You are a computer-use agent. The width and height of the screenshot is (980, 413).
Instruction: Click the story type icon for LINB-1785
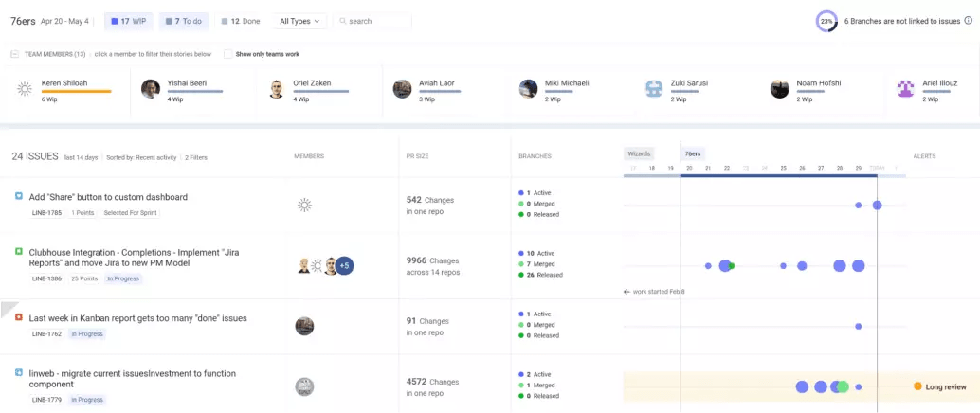click(x=19, y=196)
